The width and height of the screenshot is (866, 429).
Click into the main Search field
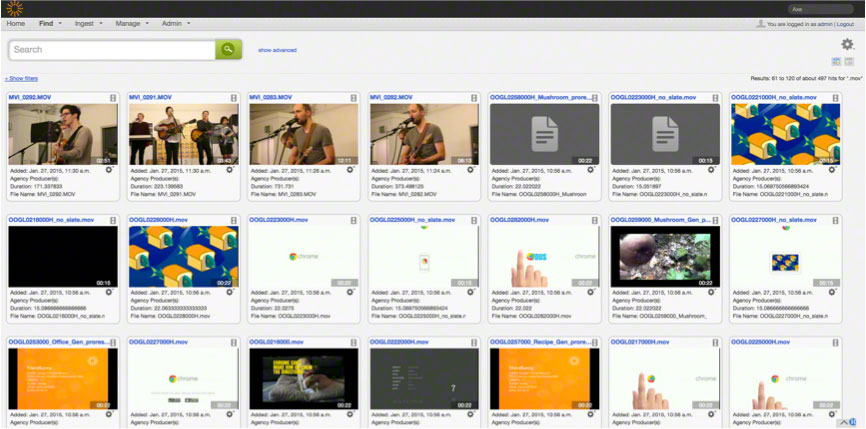coord(112,50)
